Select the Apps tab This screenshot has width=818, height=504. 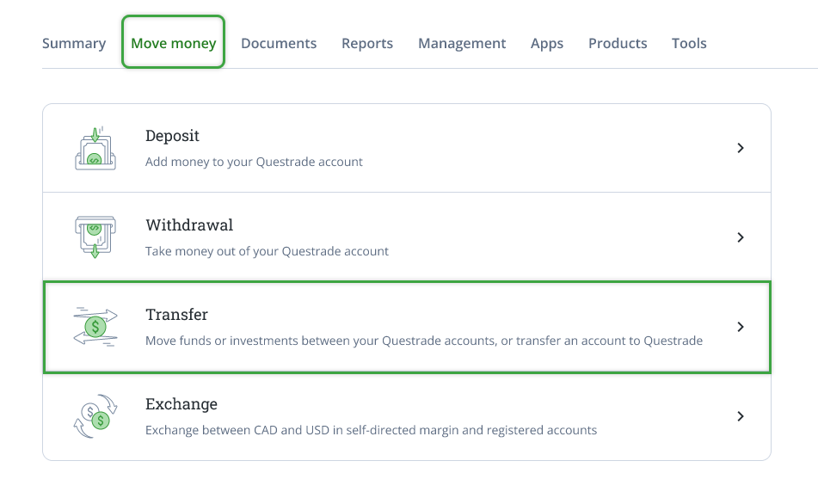[x=547, y=43]
